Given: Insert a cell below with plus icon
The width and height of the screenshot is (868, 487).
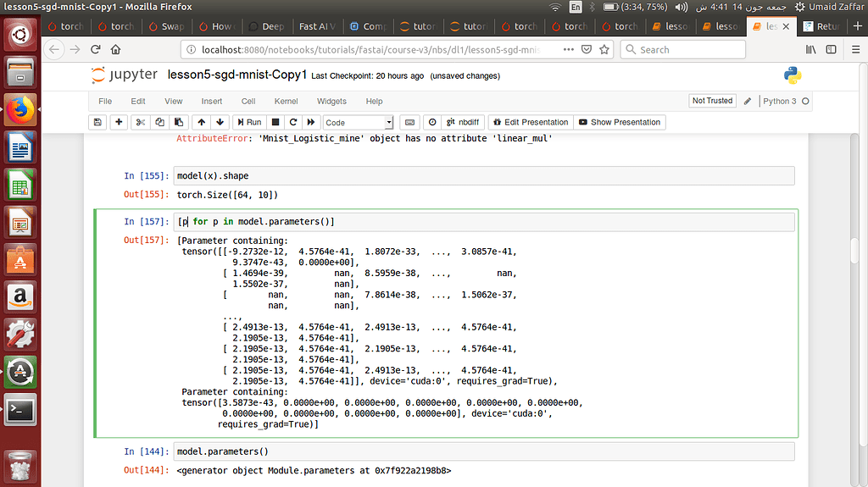Looking at the screenshot, I should coord(119,122).
